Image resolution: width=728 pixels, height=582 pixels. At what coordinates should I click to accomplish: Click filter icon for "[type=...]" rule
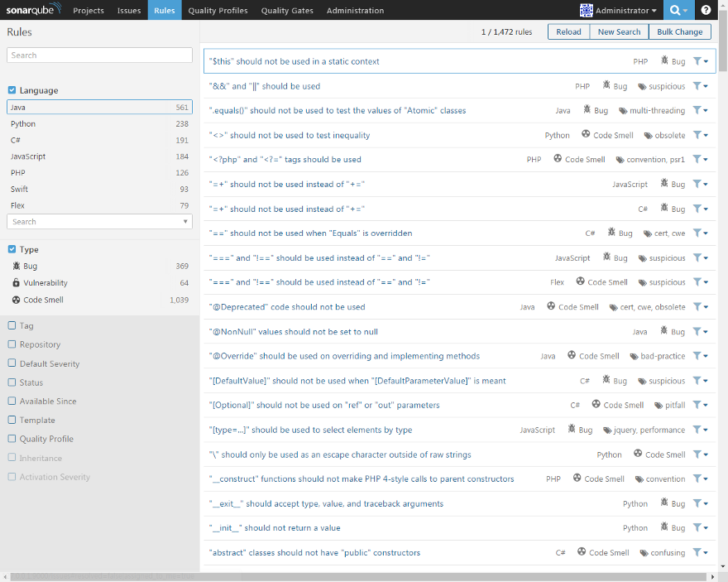(697, 430)
